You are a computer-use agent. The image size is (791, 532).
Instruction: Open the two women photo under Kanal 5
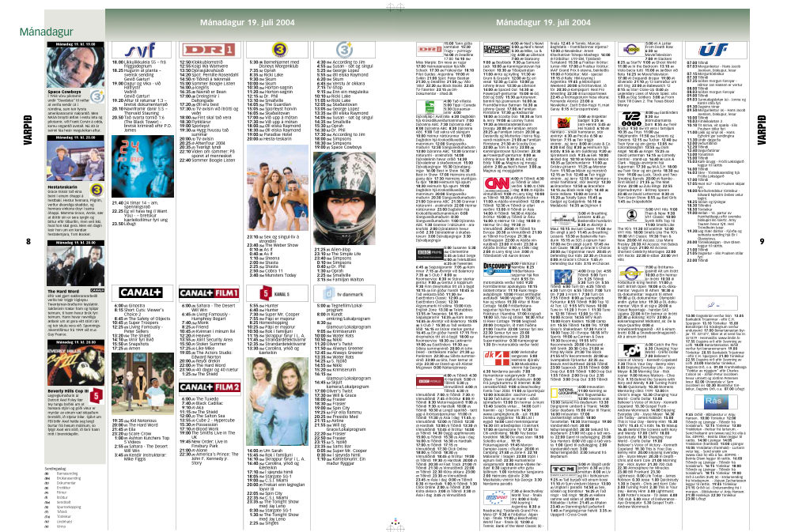tap(277, 402)
